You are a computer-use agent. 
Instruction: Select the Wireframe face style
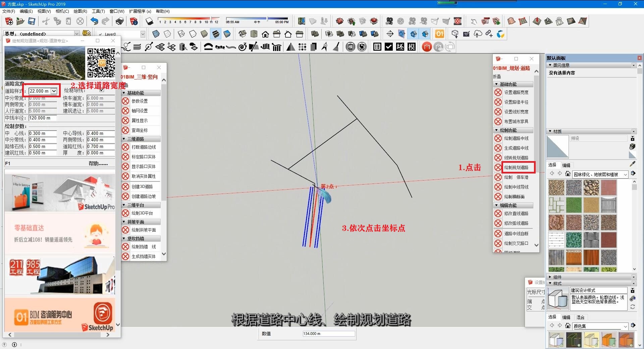(181, 34)
